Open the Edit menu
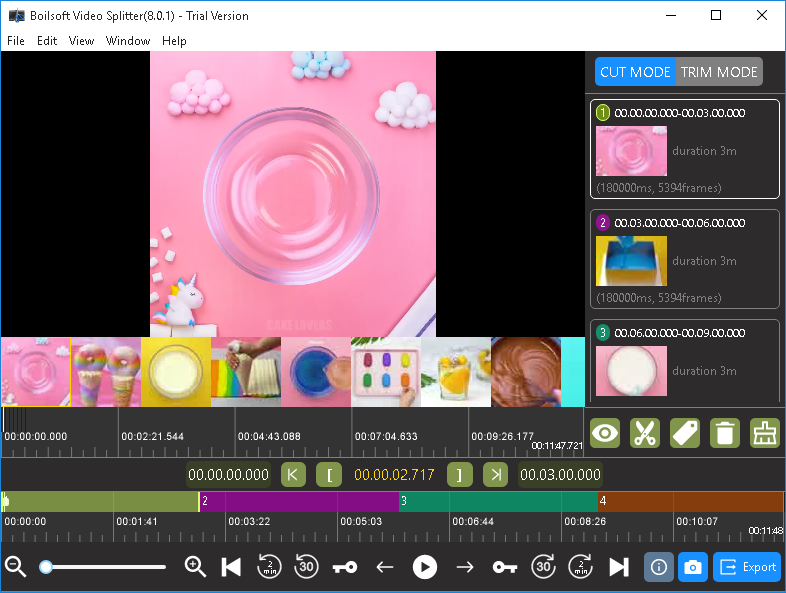Screen dimensions: 786x593 pos(47,41)
